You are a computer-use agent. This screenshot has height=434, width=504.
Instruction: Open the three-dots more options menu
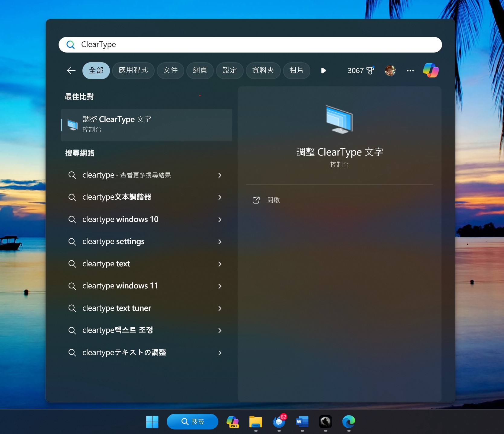410,71
